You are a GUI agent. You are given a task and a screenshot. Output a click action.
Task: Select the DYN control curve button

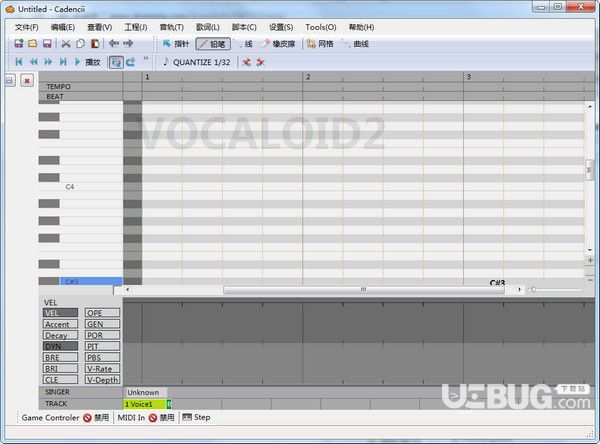(x=60, y=346)
